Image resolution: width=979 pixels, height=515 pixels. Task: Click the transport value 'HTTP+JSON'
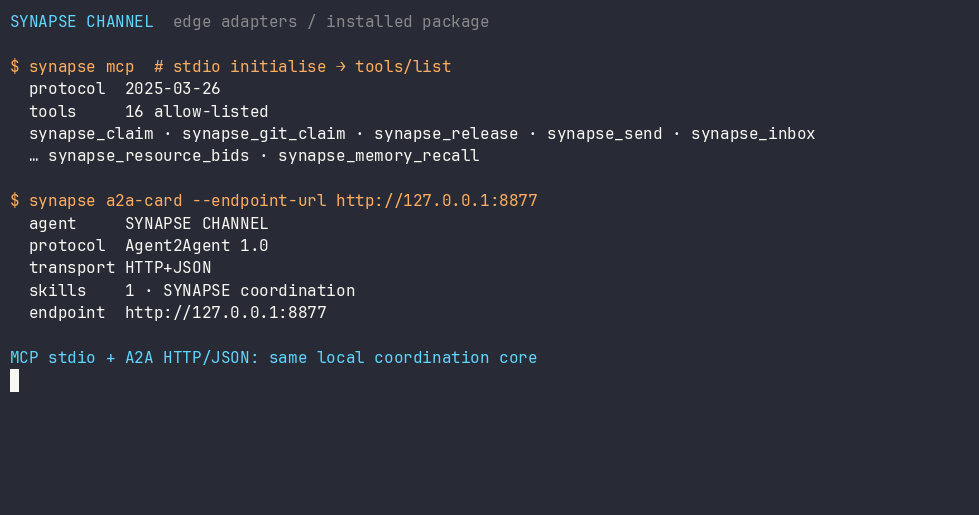coord(168,268)
